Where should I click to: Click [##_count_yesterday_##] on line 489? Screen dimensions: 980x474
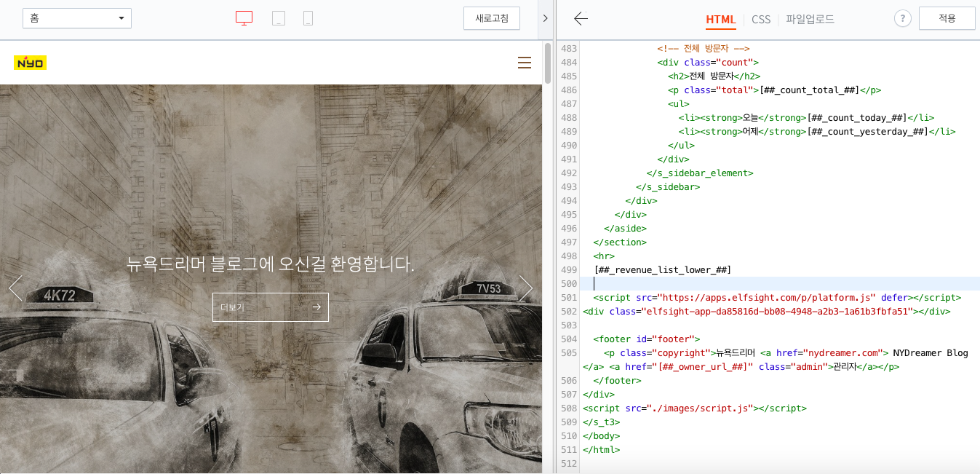tap(869, 132)
